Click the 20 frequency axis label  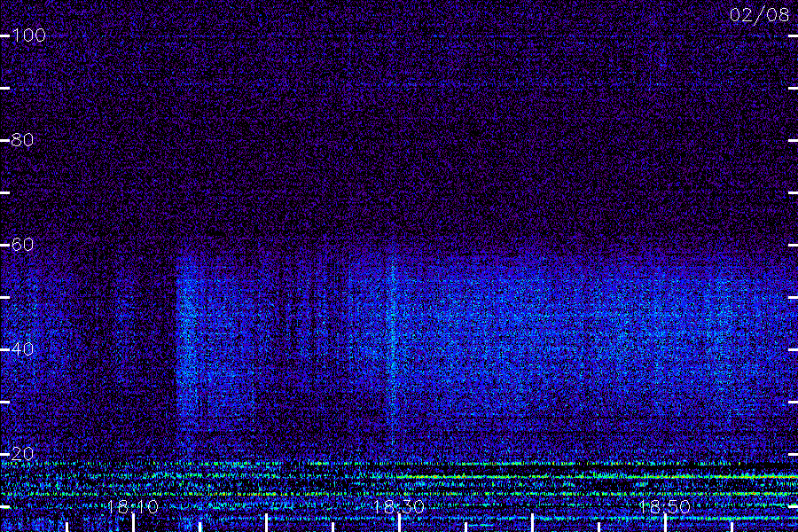click(22, 454)
